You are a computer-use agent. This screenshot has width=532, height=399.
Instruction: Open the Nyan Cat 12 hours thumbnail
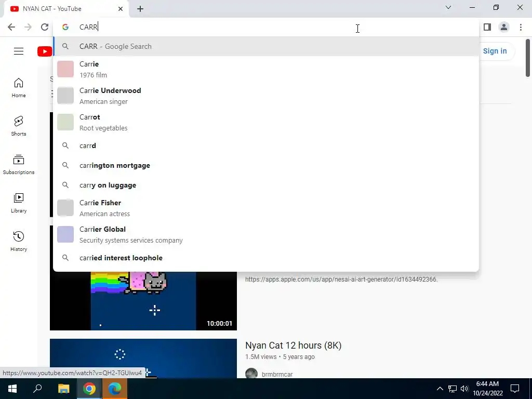click(143, 358)
